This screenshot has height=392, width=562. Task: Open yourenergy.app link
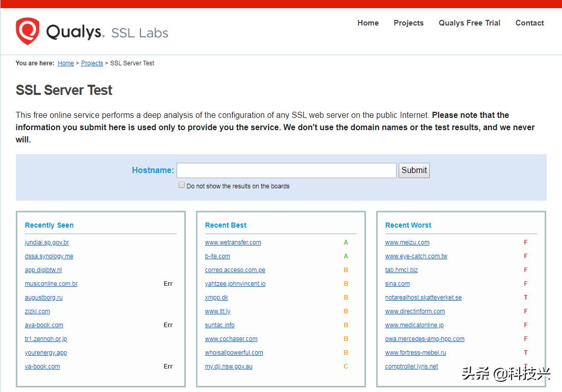point(45,353)
